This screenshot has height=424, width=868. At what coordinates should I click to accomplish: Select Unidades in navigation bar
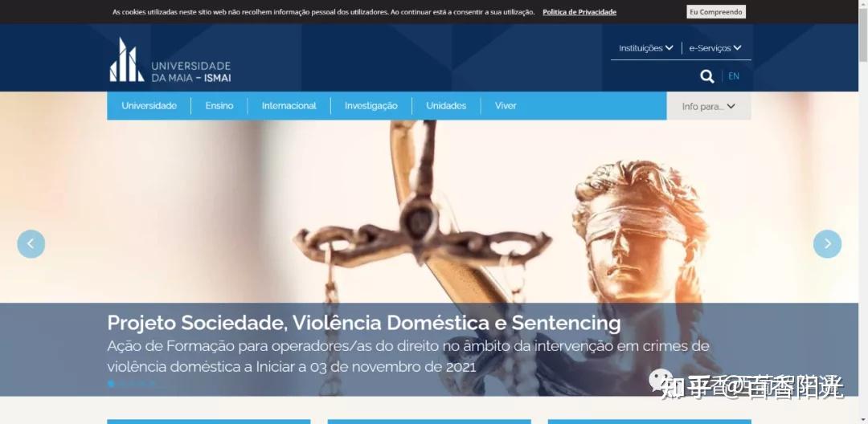pyautogui.click(x=446, y=105)
